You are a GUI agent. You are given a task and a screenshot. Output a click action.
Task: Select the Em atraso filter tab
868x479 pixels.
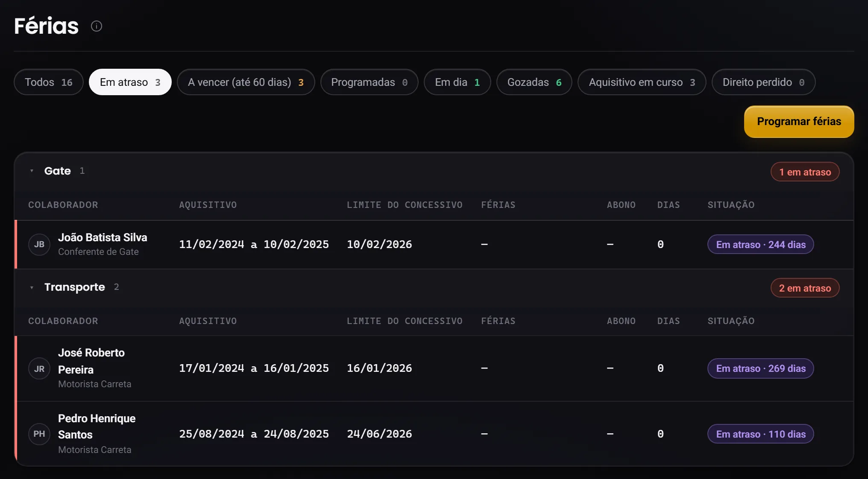coord(130,82)
